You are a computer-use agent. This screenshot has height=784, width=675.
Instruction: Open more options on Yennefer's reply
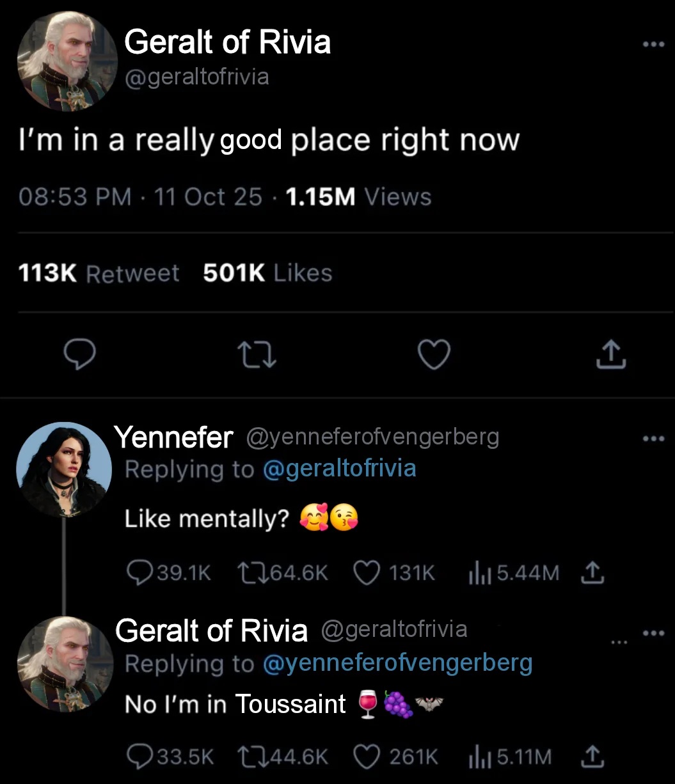pos(654,439)
